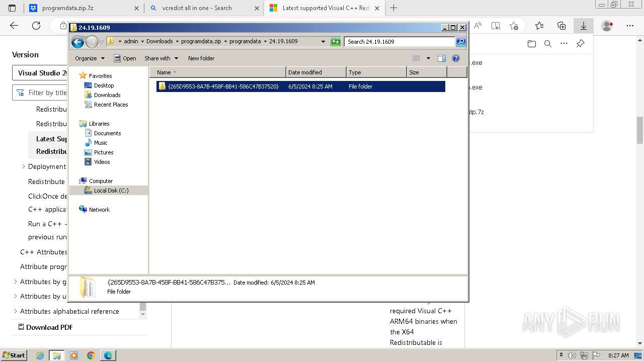Expand 'Attributes alphabetical reference' tree node

[16, 311]
